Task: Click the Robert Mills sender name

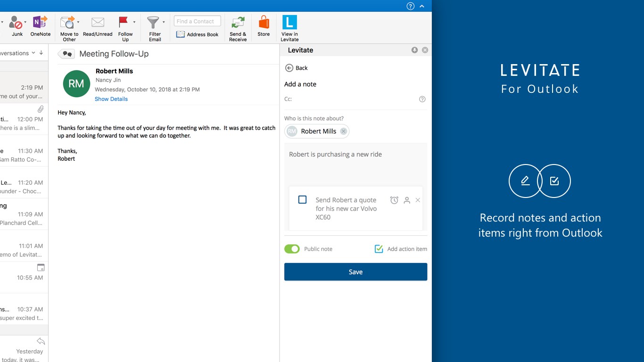Action: tap(114, 71)
